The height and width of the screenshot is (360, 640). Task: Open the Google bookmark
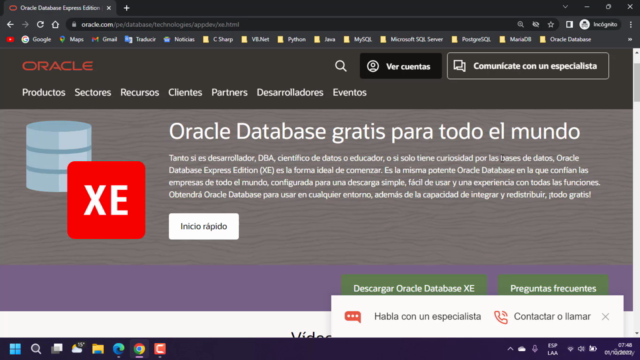pos(36,39)
